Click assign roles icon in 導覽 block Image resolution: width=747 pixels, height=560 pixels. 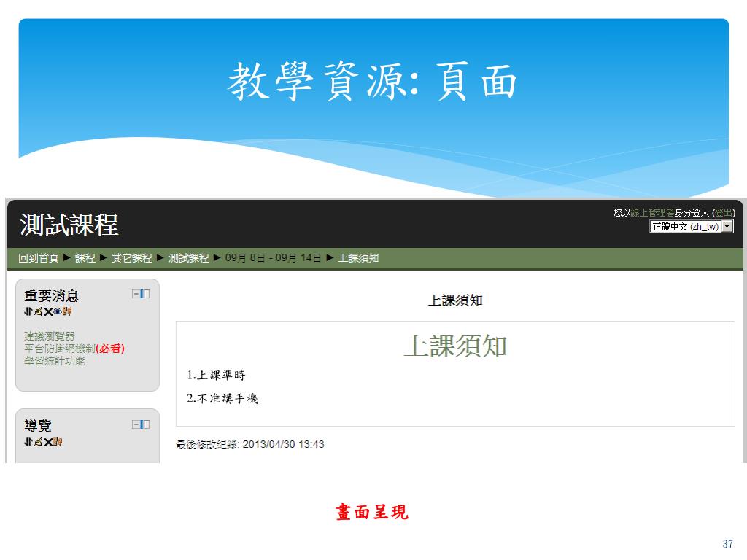click(x=58, y=442)
